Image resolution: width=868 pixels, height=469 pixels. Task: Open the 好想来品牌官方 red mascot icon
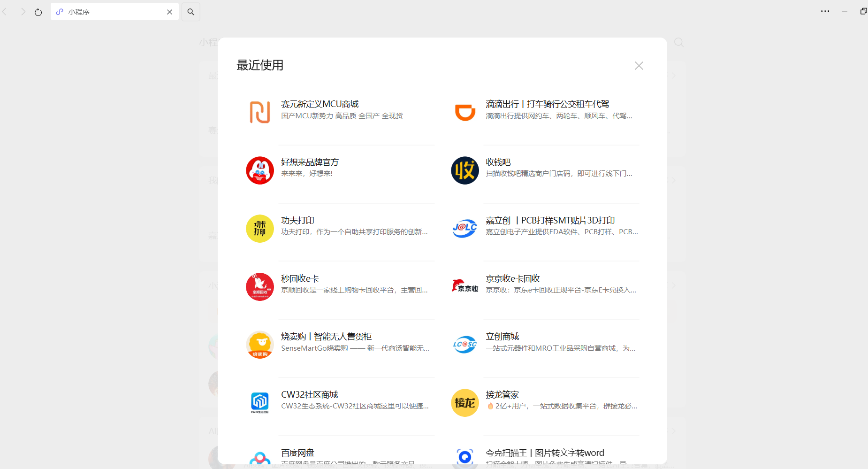coord(260,170)
